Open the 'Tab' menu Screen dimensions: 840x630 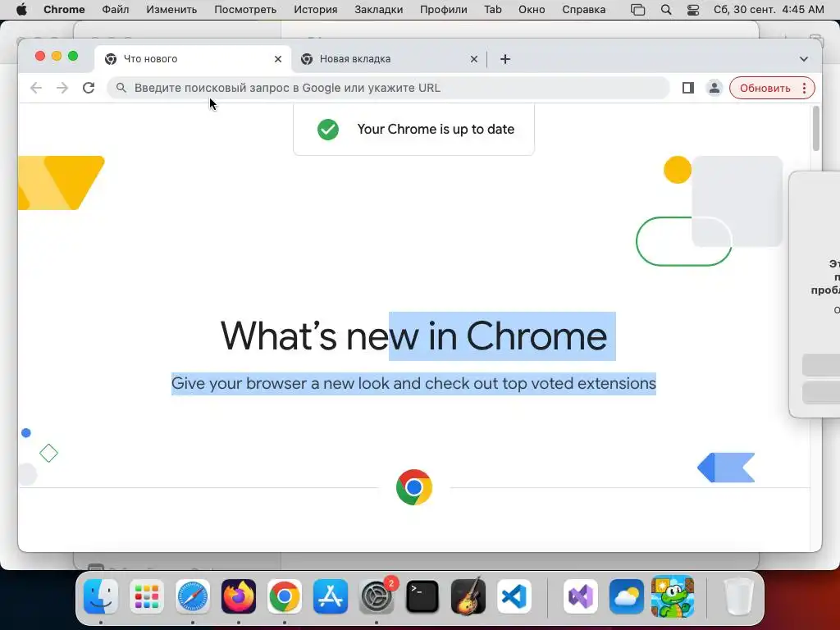(x=493, y=10)
